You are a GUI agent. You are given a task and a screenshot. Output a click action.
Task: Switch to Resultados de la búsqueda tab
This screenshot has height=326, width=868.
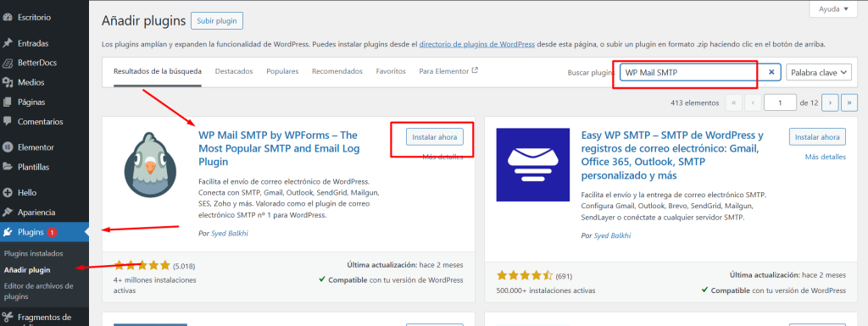(x=157, y=71)
